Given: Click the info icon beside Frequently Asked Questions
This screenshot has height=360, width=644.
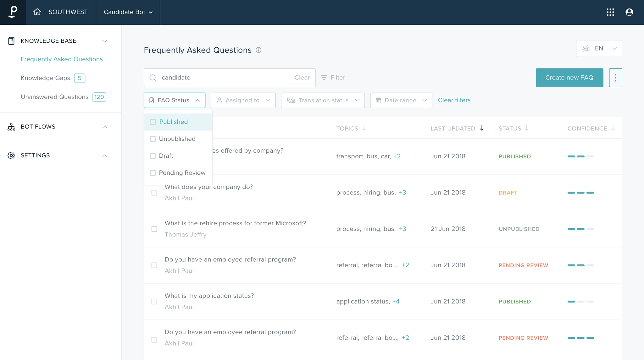Looking at the screenshot, I should (258, 50).
